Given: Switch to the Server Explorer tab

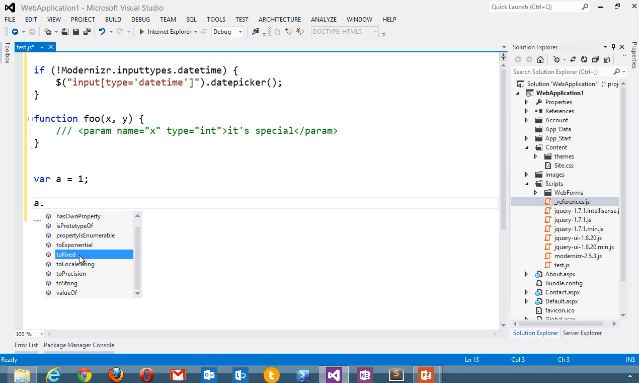Looking at the screenshot, I should pyautogui.click(x=582, y=333).
